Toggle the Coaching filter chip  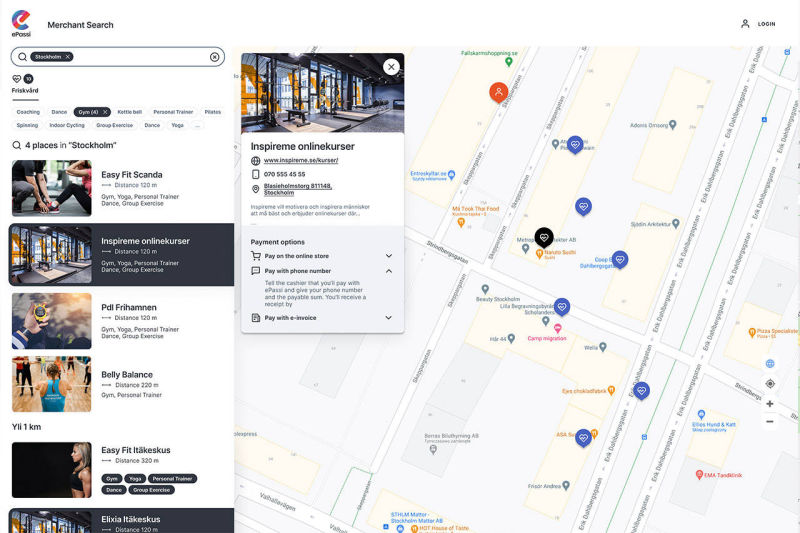(28, 112)
